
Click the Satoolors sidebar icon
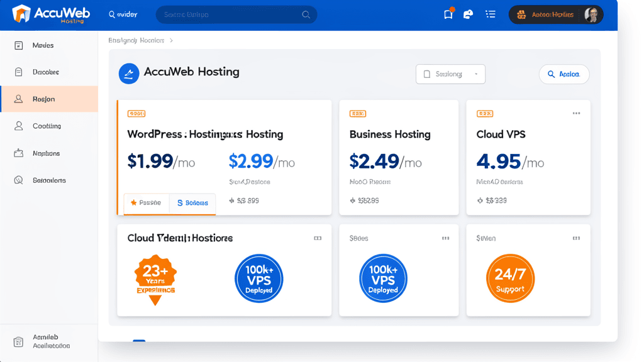(18, 180)
